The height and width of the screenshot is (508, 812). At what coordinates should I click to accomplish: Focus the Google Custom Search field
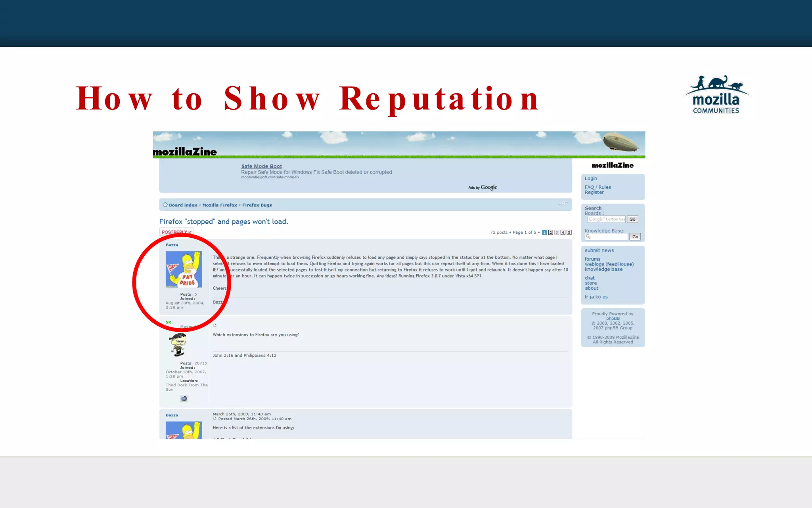[607, 219]
